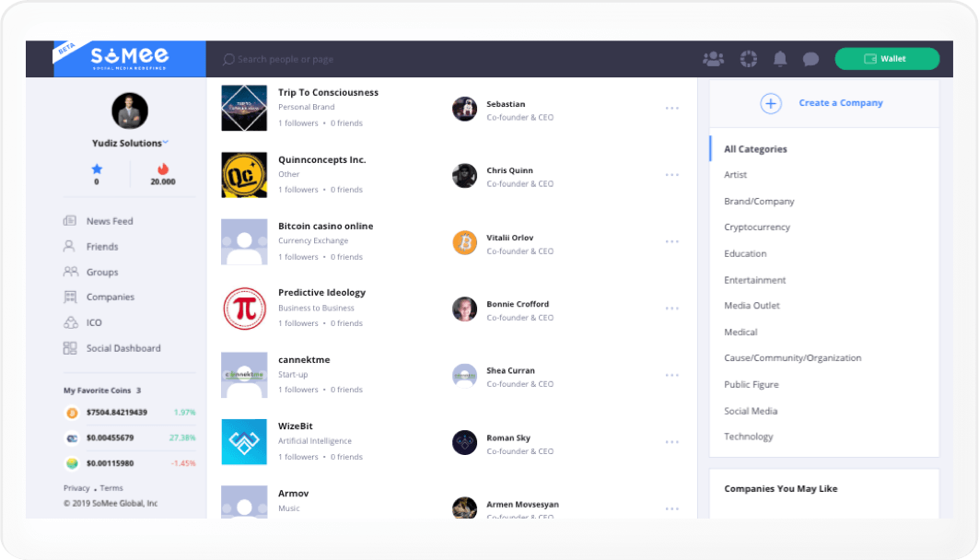This screenshot has width=979, height=560.
Task: Go to Social Dashboard in sidebar
Action: [122, 348]
